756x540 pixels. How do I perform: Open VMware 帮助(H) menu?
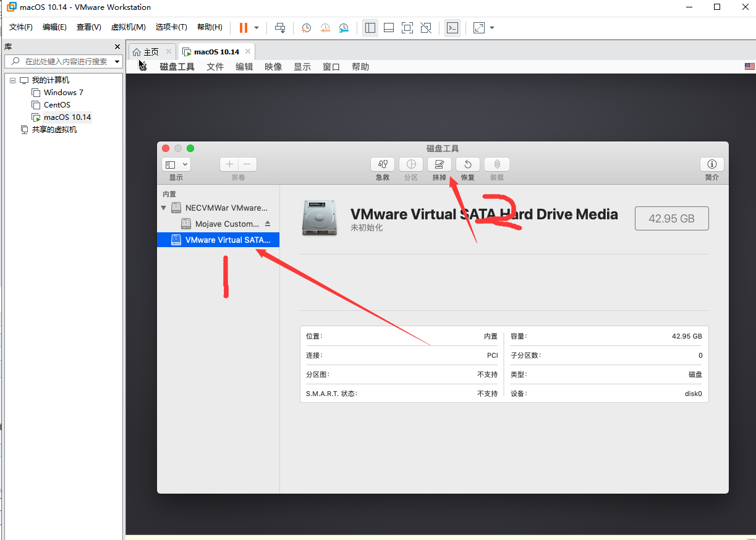(210, 27)
